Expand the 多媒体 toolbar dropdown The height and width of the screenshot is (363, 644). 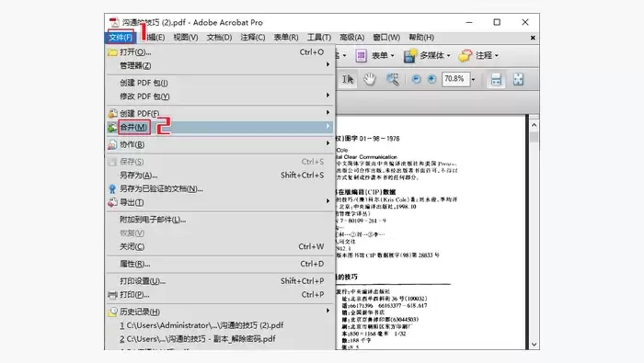point(449,55)
